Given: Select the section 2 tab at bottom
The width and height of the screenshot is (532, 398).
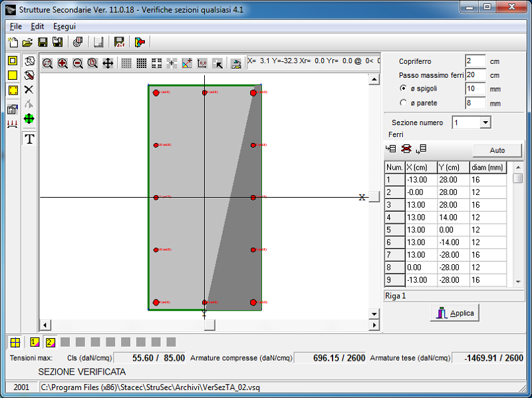Looking at the screenshot, I should [50, 342].
